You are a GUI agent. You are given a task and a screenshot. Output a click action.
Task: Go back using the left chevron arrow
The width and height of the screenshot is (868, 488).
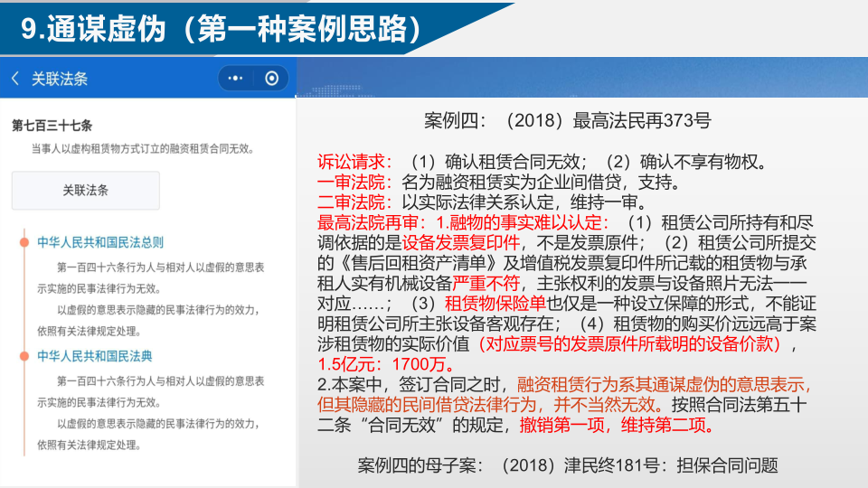(15, 79)
